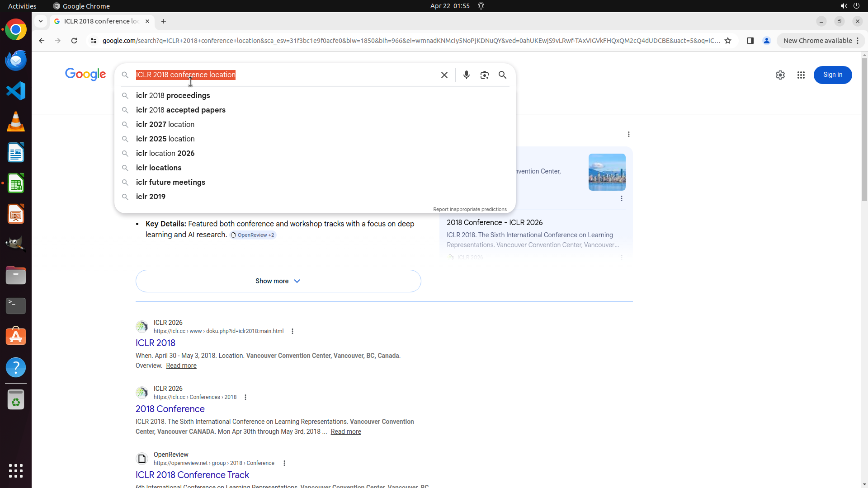Choose suggestion iclr future meetings
This screenshot has height=488, width=868.
170,182
